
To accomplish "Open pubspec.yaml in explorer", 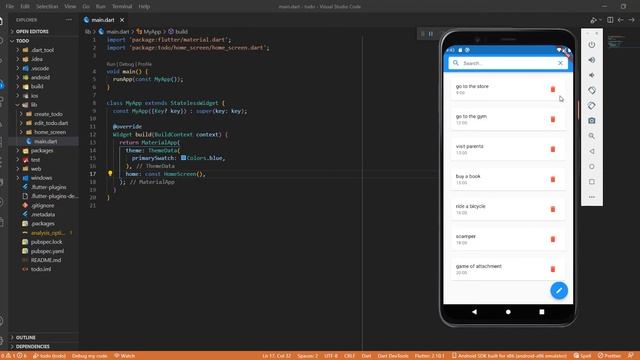I will pos(47,251).
